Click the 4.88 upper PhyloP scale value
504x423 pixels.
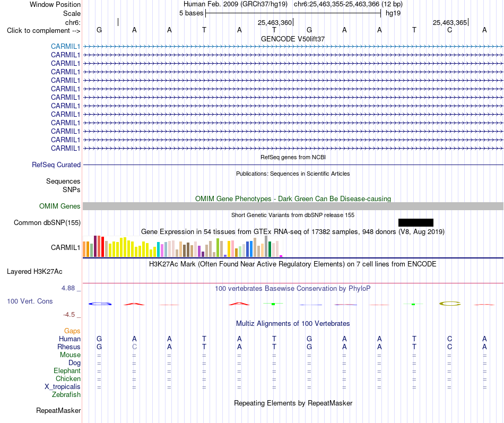point(68,288)
